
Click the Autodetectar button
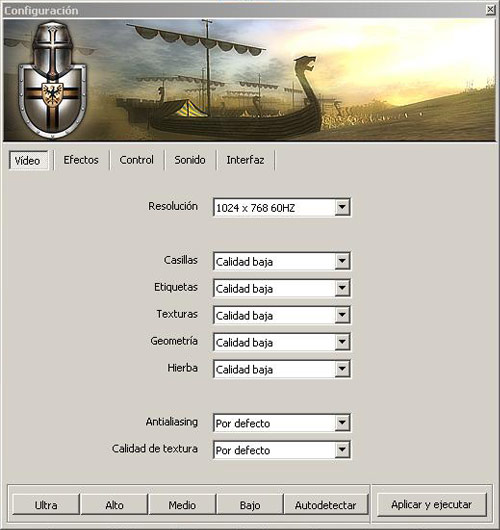coord(326,505)
